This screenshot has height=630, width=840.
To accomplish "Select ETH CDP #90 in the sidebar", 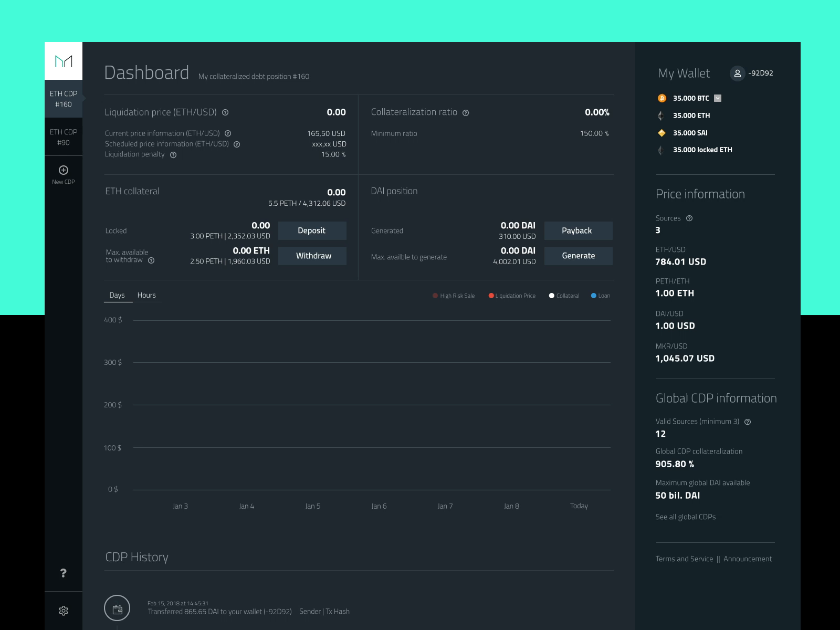I will 64,137.
